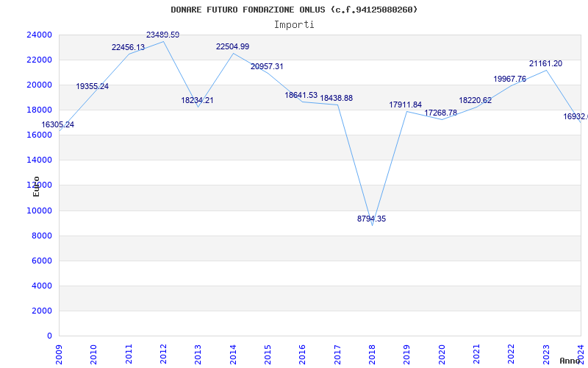Click the 2012 year axis label

click(x=163, y=354)
